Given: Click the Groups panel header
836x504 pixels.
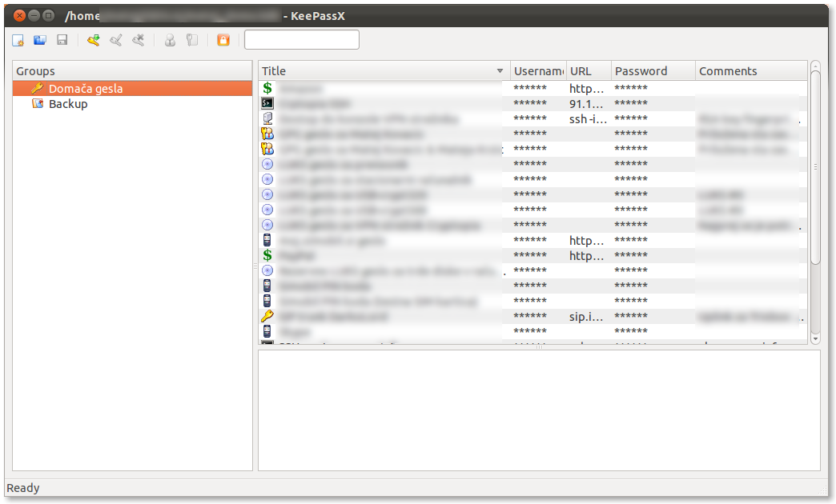Looking at the screenshot, I should [132, 71].
